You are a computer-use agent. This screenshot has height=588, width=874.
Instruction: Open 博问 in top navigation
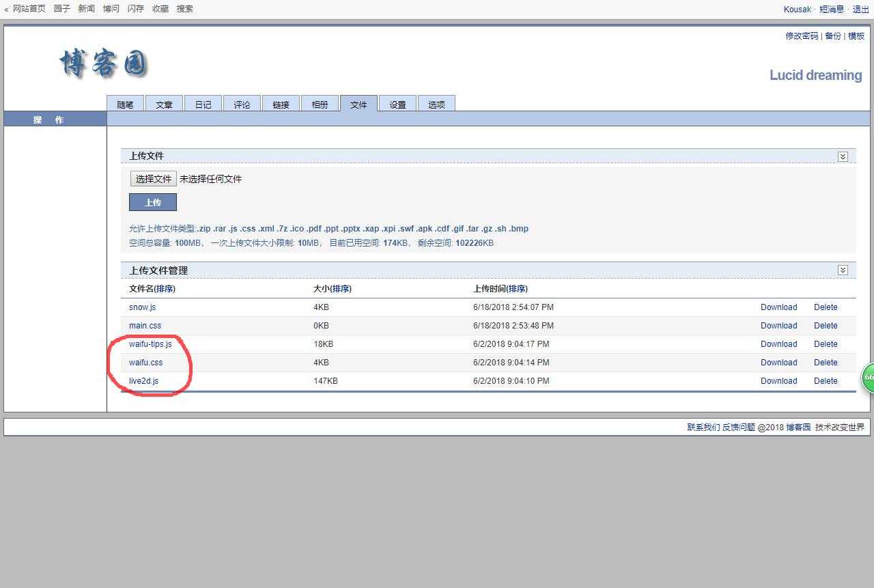coord(111,9)
